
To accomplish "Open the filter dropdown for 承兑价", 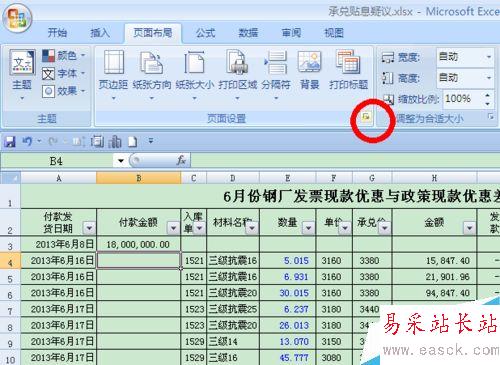I will [385, 228].
